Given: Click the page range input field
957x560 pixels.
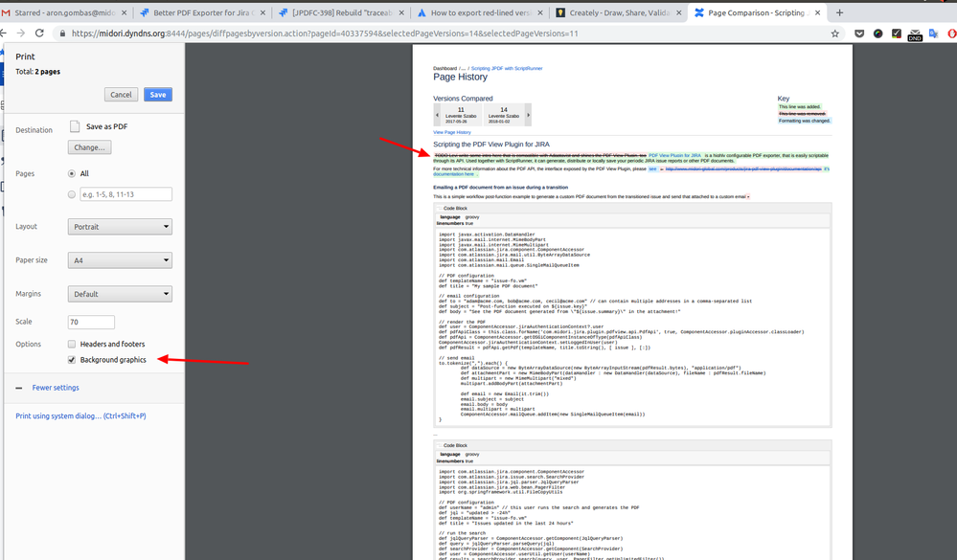Looking at the screenshot, I should click(125, 194).
